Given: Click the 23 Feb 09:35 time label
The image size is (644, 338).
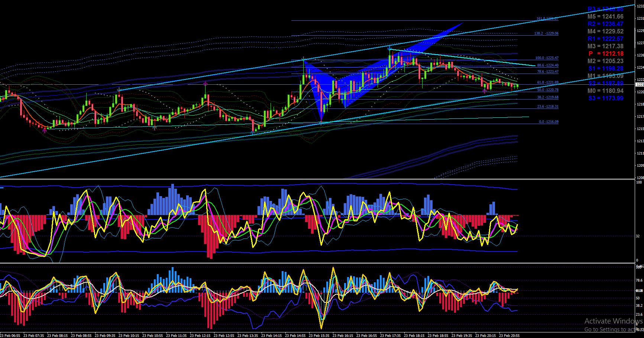Looking at the screenshot, I should pos(105,335).
